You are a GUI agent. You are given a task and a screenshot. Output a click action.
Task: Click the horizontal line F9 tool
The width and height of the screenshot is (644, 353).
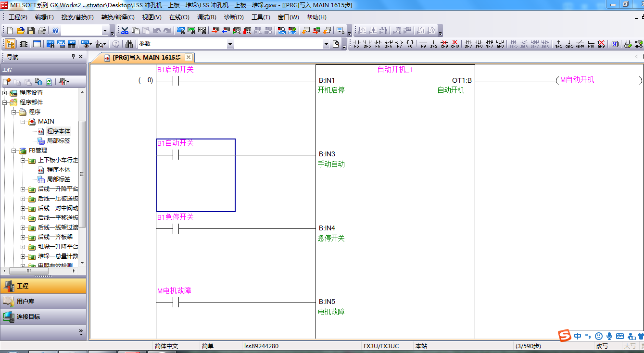[x=423, y=44]
